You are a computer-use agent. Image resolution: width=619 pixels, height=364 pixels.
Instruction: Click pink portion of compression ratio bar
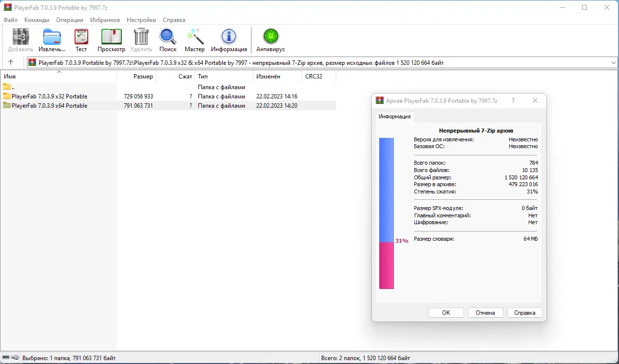click(x=387, y=266)
